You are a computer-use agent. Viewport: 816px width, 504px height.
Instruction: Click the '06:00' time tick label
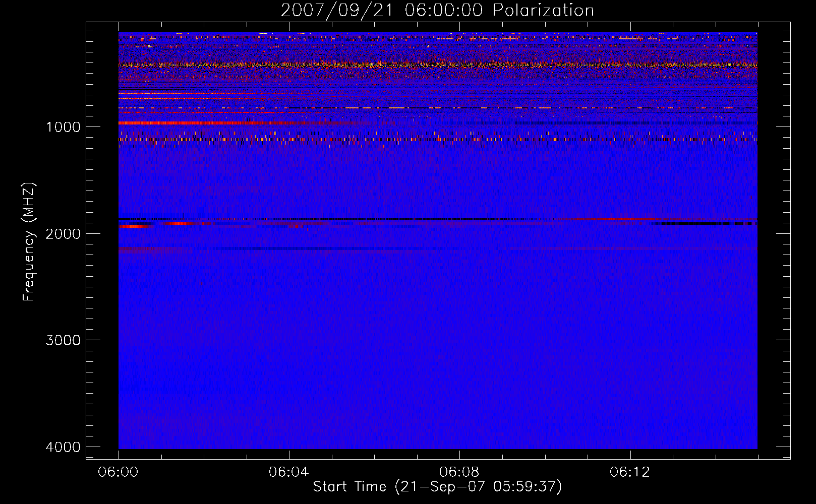[x=119, y=472]
